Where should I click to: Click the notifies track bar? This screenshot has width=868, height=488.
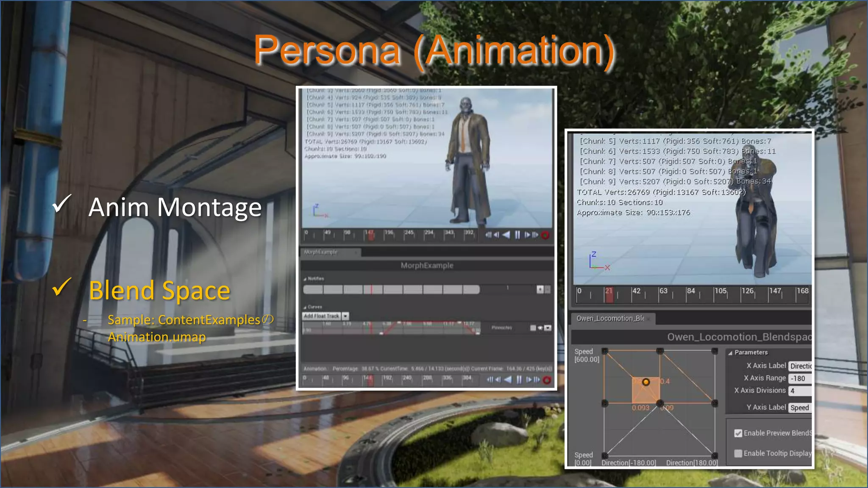point(391,289)
